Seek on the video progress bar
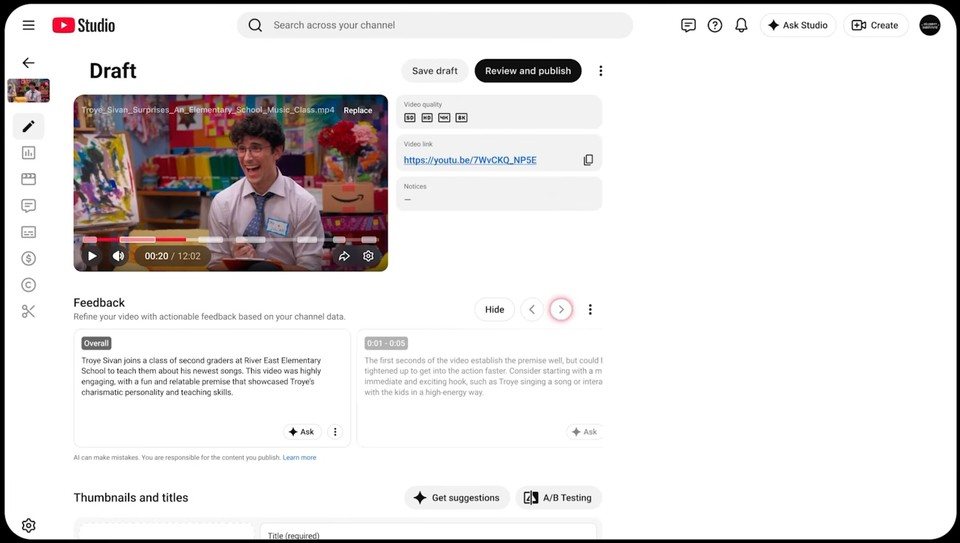Viewport: 960px width, 543px height. coord(230,239)
